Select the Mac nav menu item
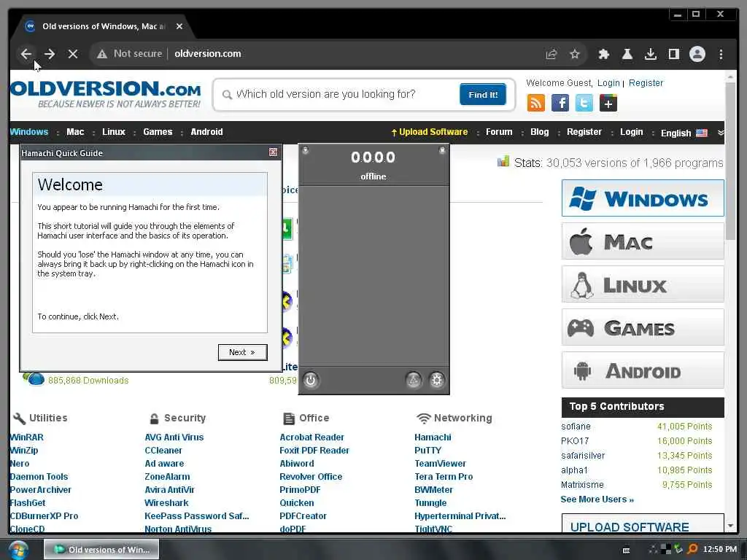This screenshot has width=747, height=560. tap(75, 132)
